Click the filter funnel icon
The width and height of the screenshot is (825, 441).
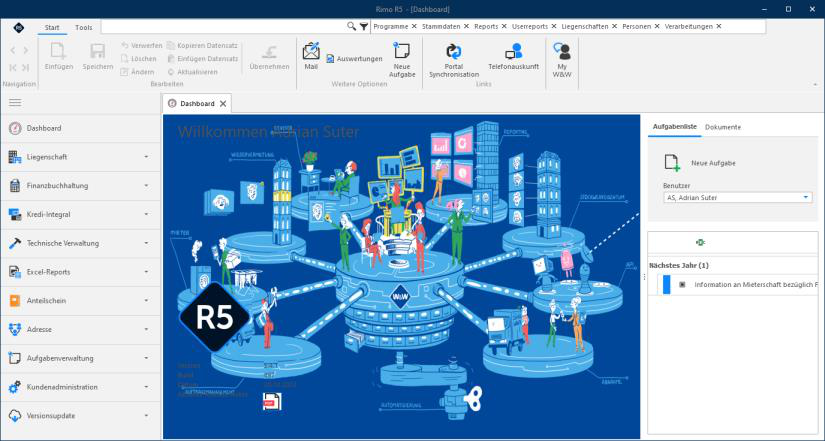point(364,26)
